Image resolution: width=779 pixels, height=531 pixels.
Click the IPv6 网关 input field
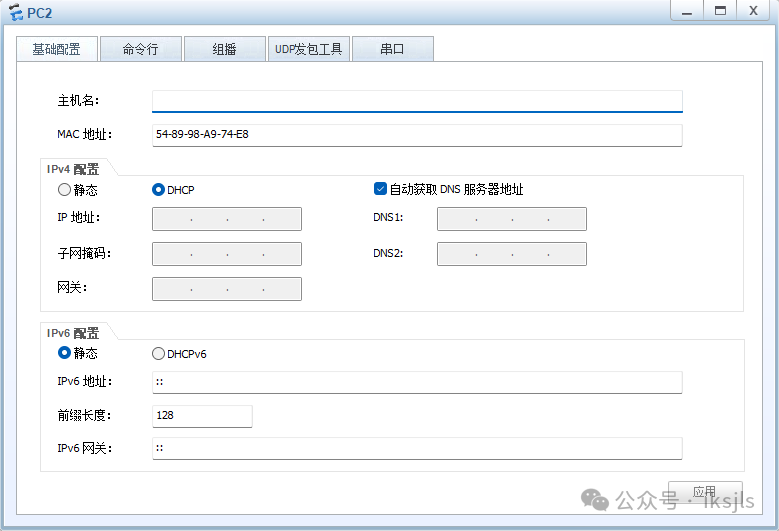click(417, 449)
